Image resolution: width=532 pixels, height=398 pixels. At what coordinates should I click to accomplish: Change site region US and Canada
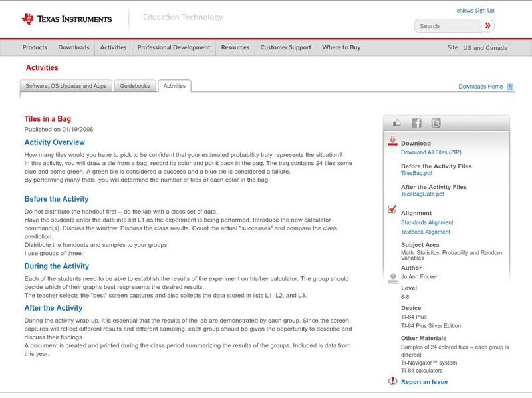click(x=485, y=48)
